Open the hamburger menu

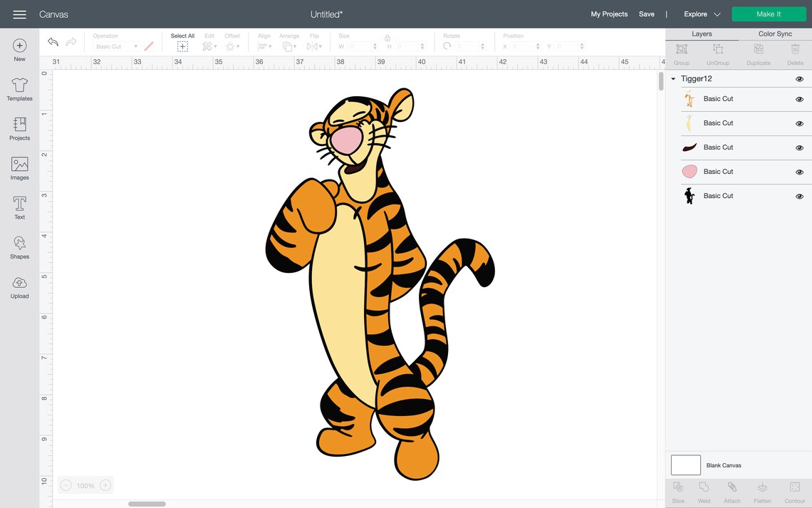pos(19,14)
